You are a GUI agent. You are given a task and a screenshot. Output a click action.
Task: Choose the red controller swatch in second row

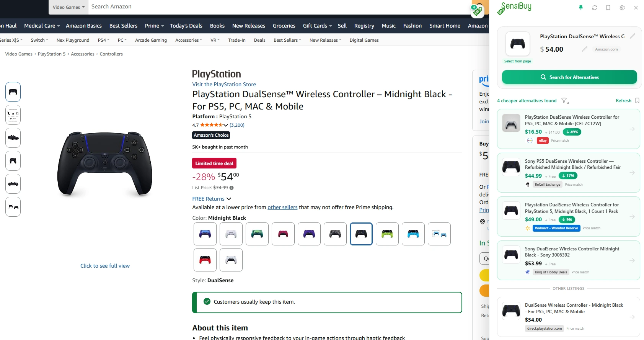205,260
